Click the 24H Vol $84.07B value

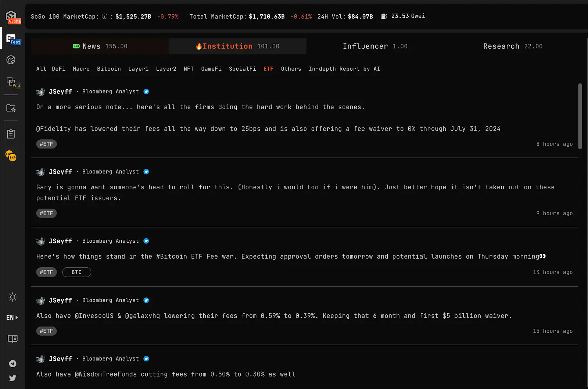[360, 17]
